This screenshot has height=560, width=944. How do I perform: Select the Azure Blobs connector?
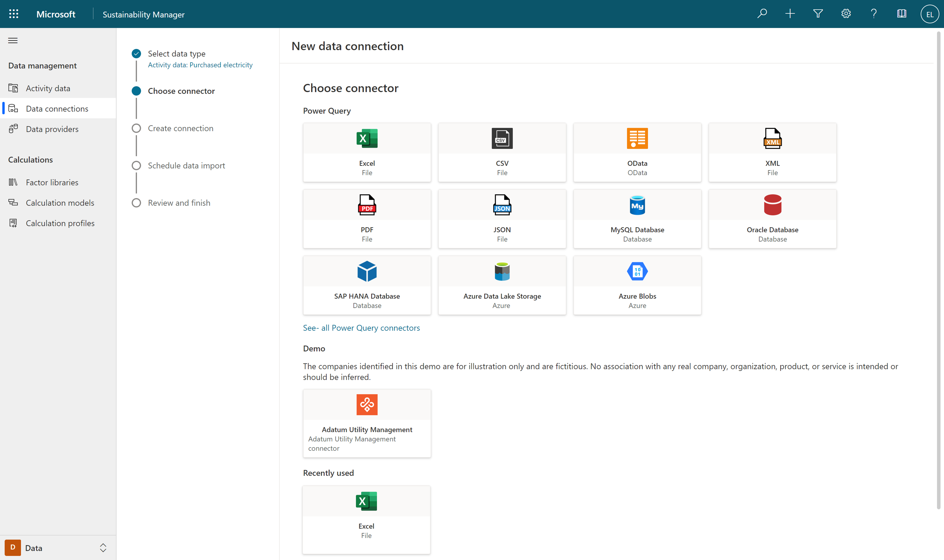(x=637, y=285)
